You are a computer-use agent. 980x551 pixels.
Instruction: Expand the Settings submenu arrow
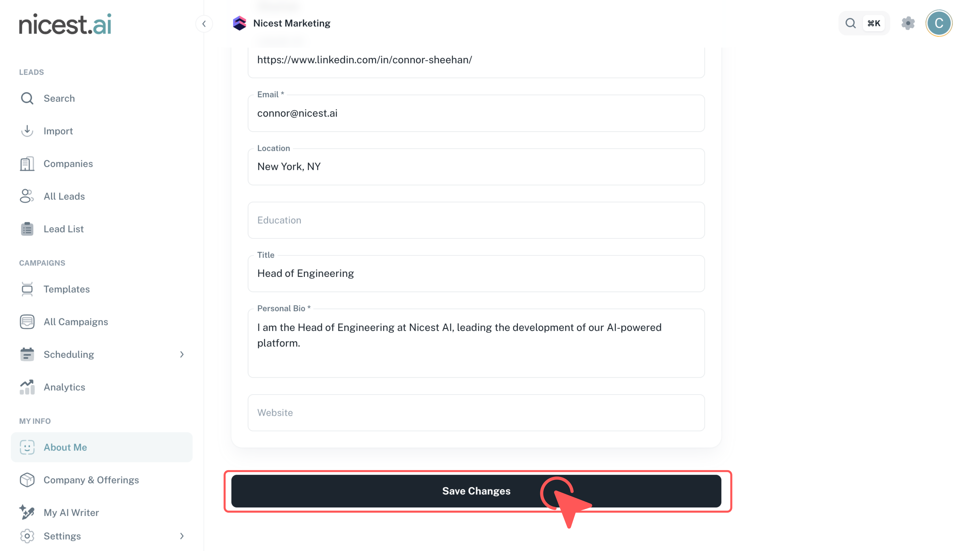pos(182,536)
